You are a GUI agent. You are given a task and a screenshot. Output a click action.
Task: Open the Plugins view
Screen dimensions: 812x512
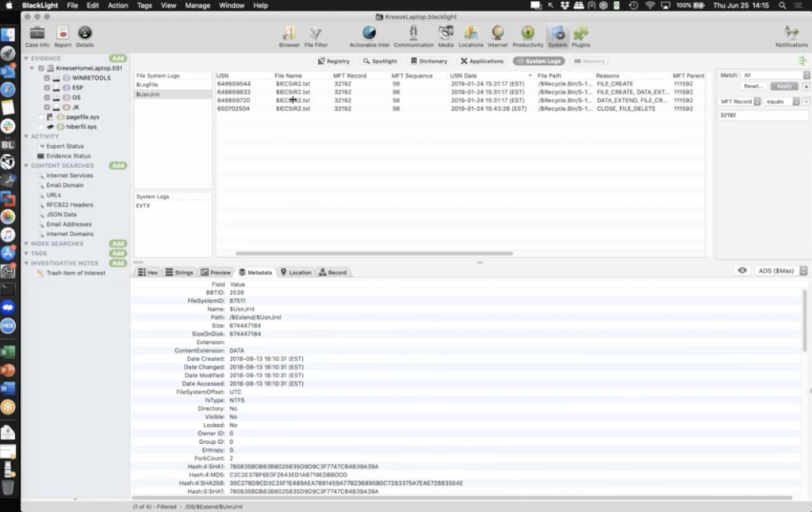pos(580,36)
